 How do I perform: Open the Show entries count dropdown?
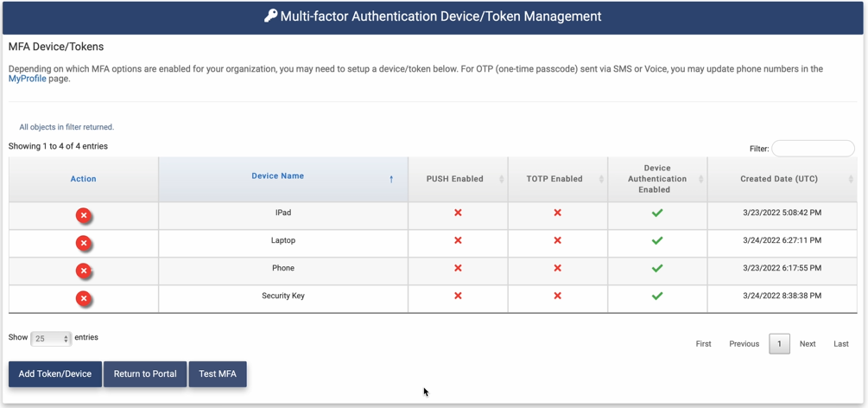tap(51, 339)
